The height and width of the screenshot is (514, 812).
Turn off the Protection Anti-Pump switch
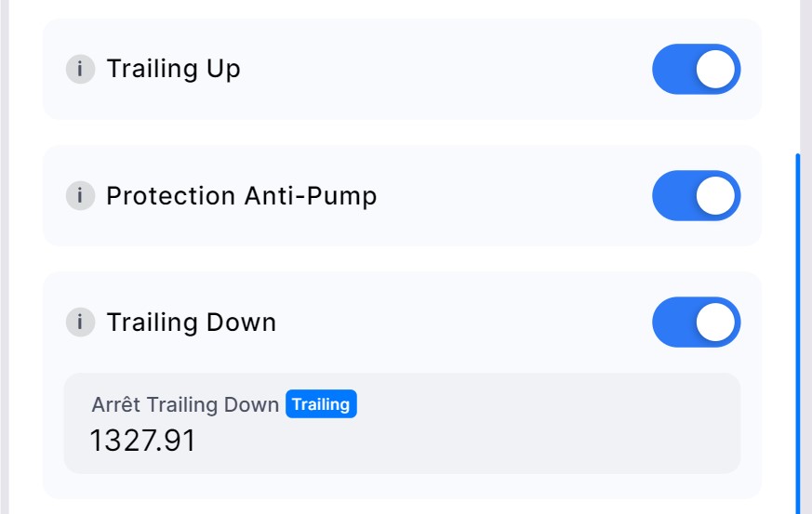tap(696, 196)
